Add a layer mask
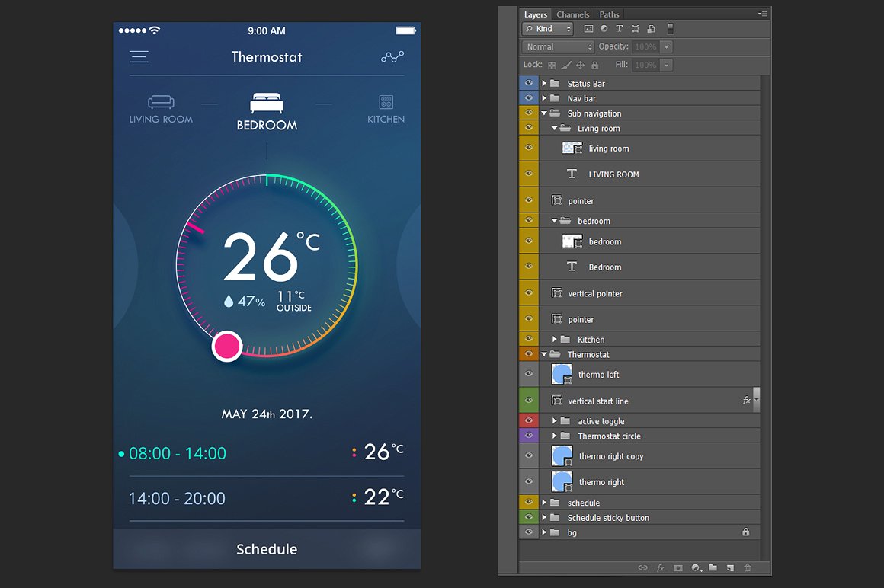This screenshot has height=588, width=884. point(678,568)
